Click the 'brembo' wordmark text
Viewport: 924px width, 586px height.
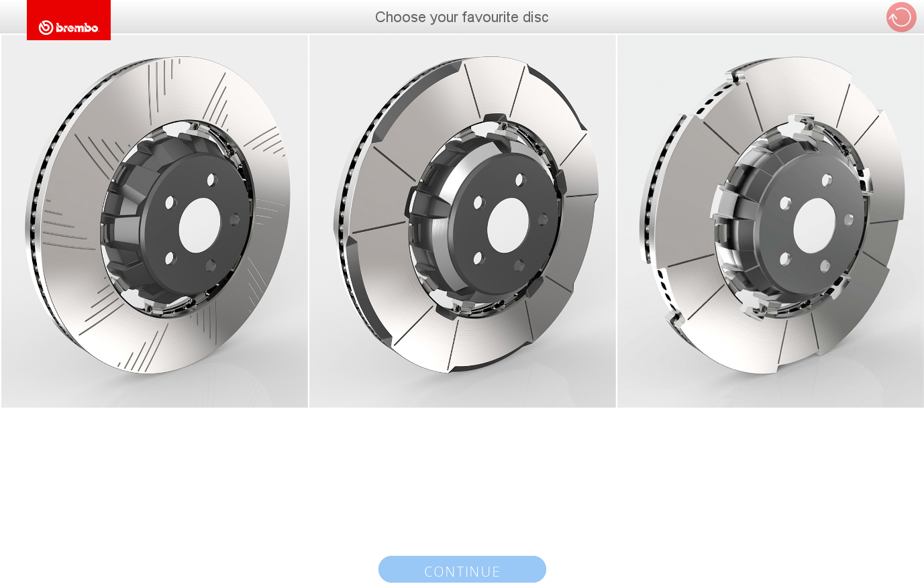[x=77, y=27]
